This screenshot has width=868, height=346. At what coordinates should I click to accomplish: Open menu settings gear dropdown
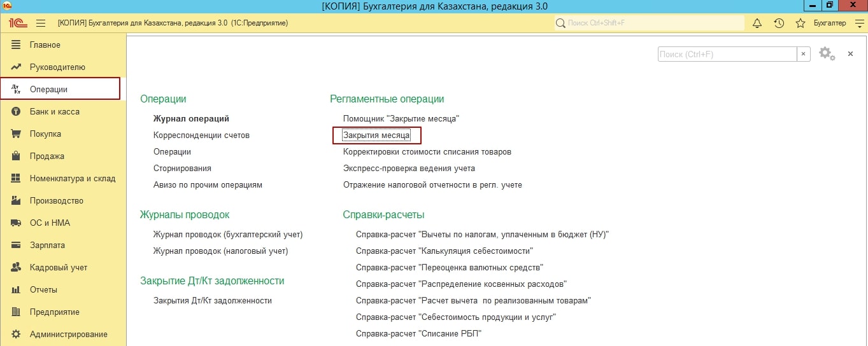click(827, 54)
